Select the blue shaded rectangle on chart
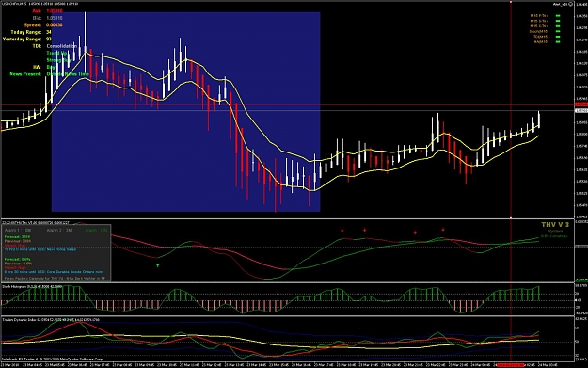 [x=185, y=112]
